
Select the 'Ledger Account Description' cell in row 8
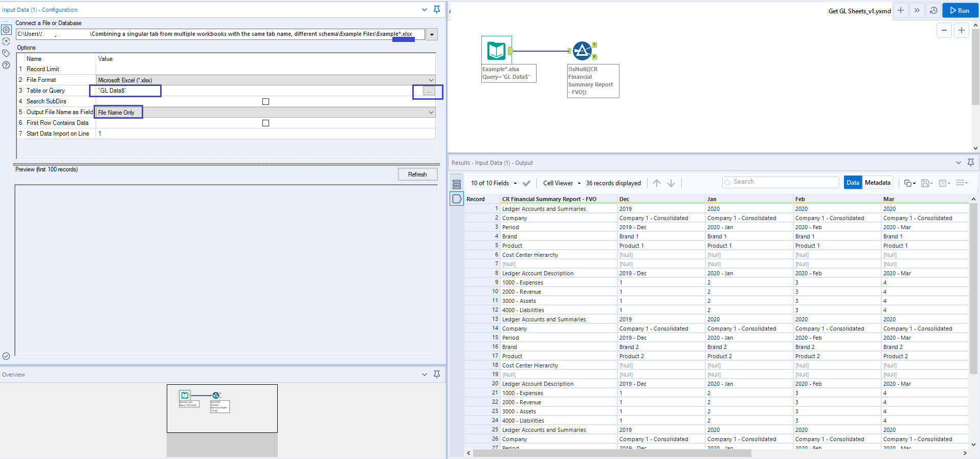(559, 273)
